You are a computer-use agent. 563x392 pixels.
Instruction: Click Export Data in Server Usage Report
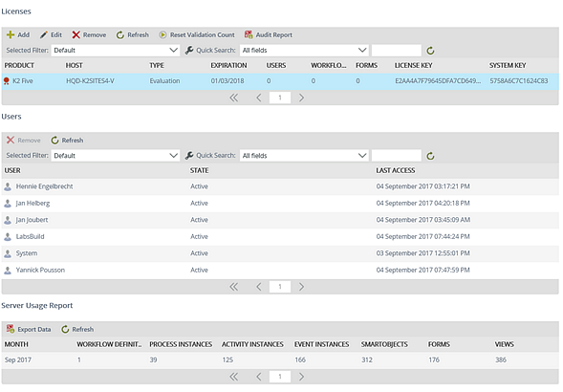click(x=29, y=329)
